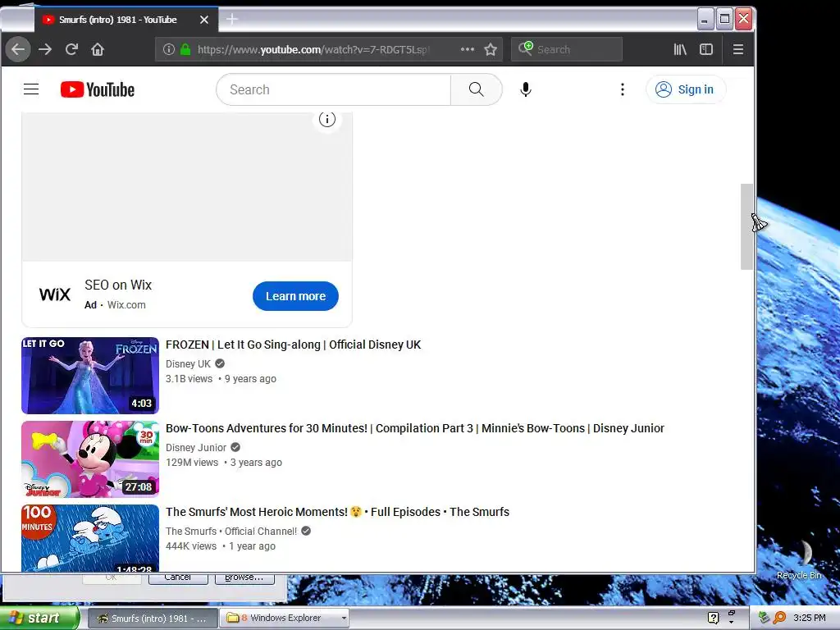Click Browse... in the dialog behind browser
The width and height of the screenshot is (840, 630).
pos(244,578)
